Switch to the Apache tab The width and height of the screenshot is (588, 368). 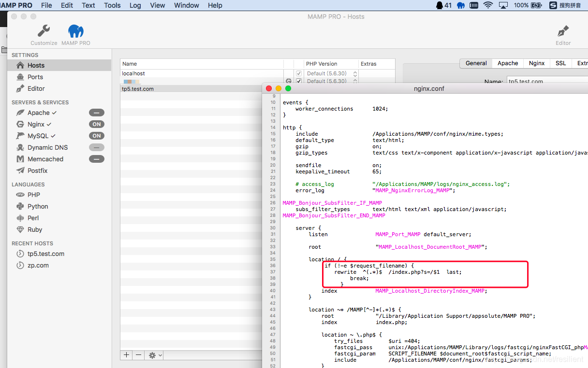tap(508, 63)
